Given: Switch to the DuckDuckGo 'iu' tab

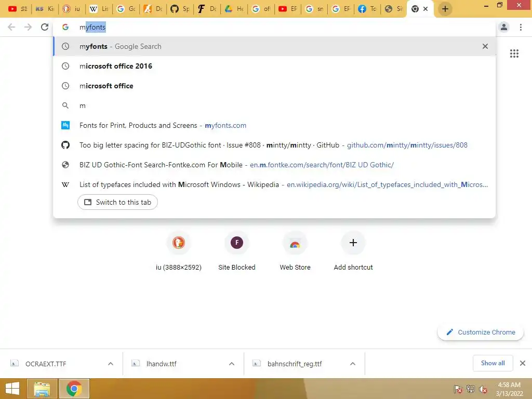Looking at the screenshot, I should [72, 9].
